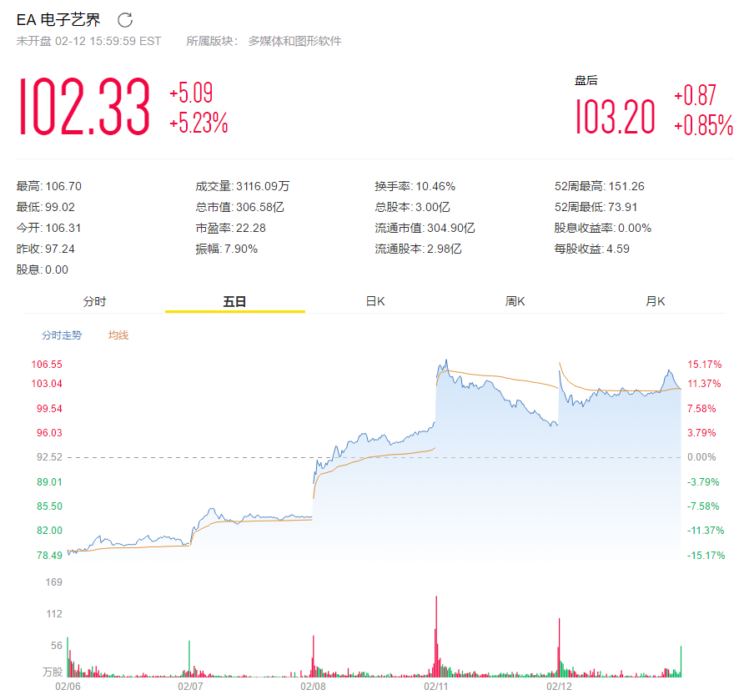The image size is (739, 700).
Task: Click the 流通股本: 2.98亿 value
Action: click(x=418, y=249)
